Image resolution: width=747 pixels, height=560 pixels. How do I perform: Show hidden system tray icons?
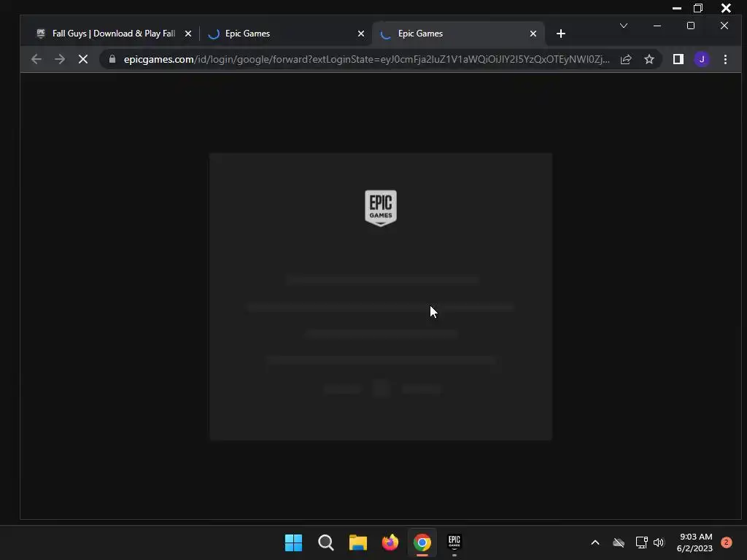click(x=595, y=542)
